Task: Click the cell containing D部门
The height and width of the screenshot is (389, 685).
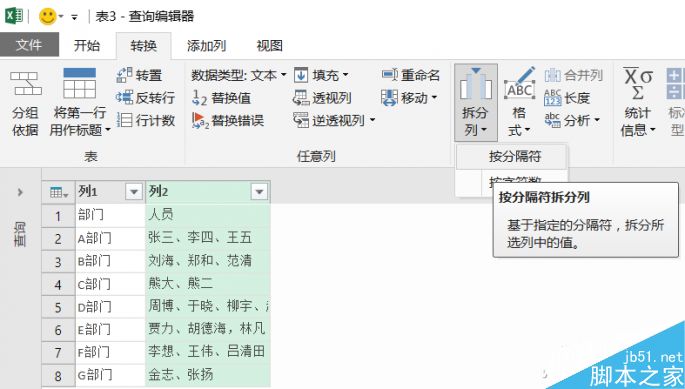Action: coord(110,307)
